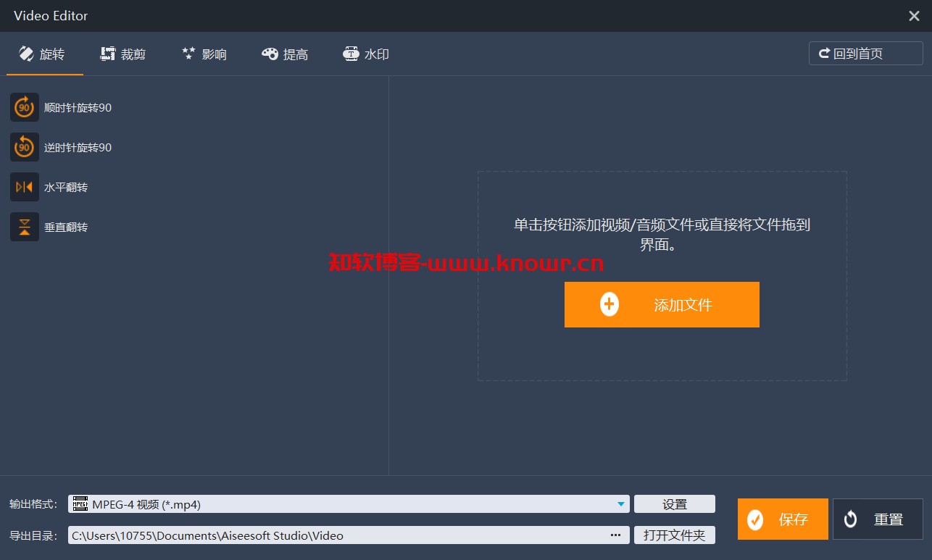Open the 输出格式 dropdown arrow
This screenshot has width=932, height=560.
[622, 504]
